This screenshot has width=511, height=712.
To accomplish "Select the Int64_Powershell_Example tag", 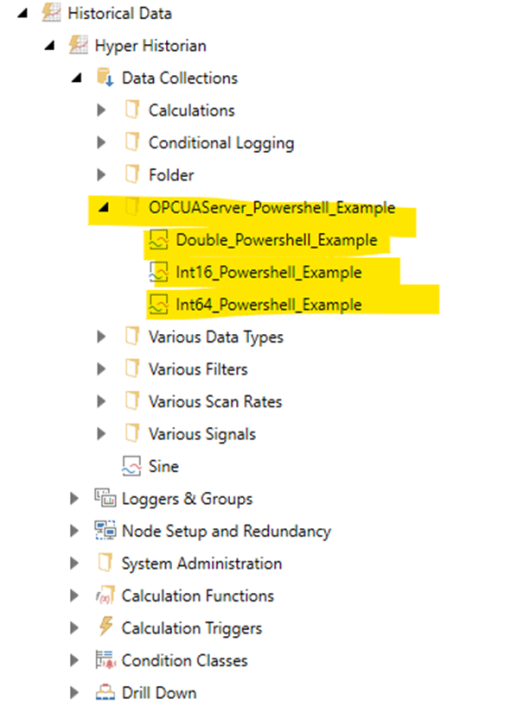I will (268, 304).
